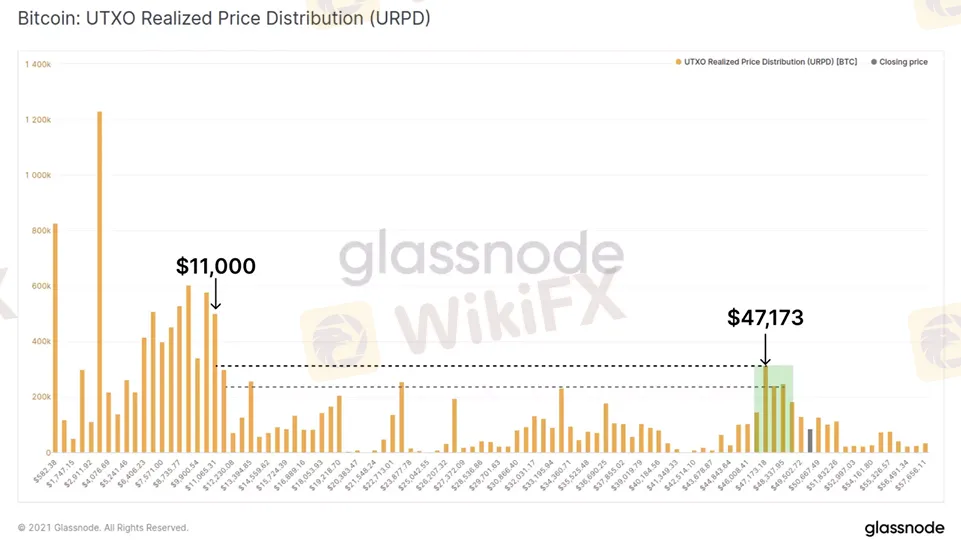
Task: Toggle the UTXO Realized Price Distribution legend series
Action: (770, 62)
